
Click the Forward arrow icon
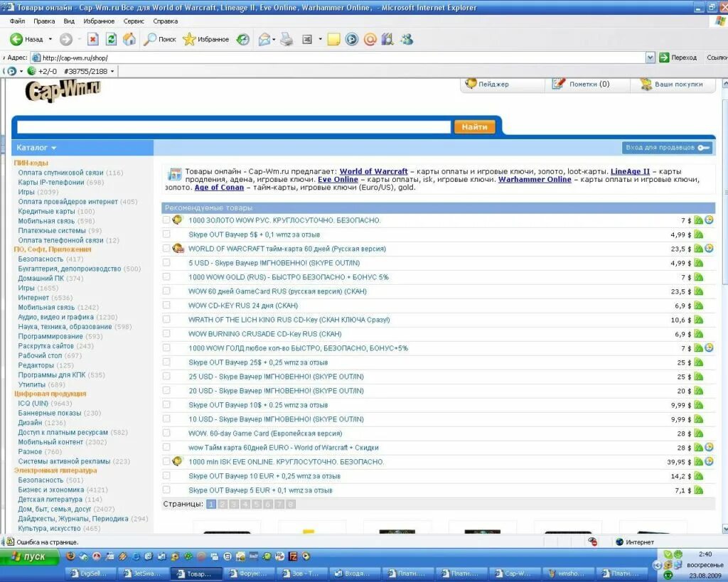tap(66, 40)
